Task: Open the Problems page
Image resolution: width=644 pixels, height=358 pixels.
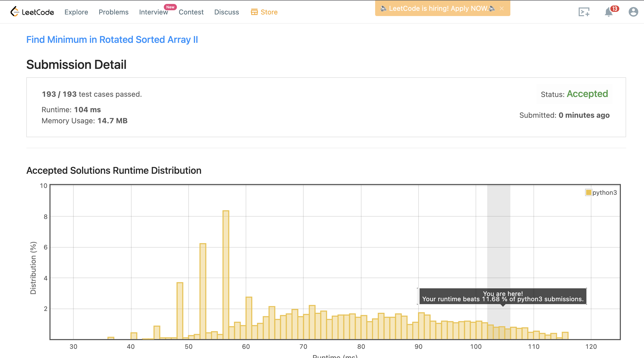Action: (x=113, y=12)
